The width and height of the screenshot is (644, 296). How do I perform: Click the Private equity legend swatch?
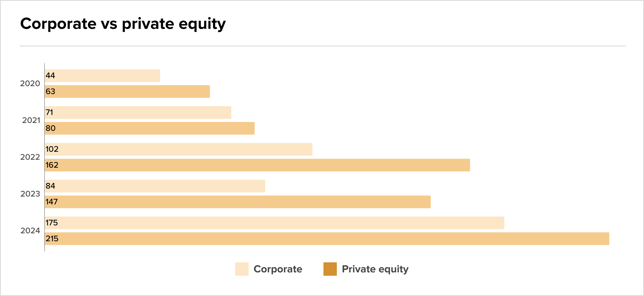point(330,269)
